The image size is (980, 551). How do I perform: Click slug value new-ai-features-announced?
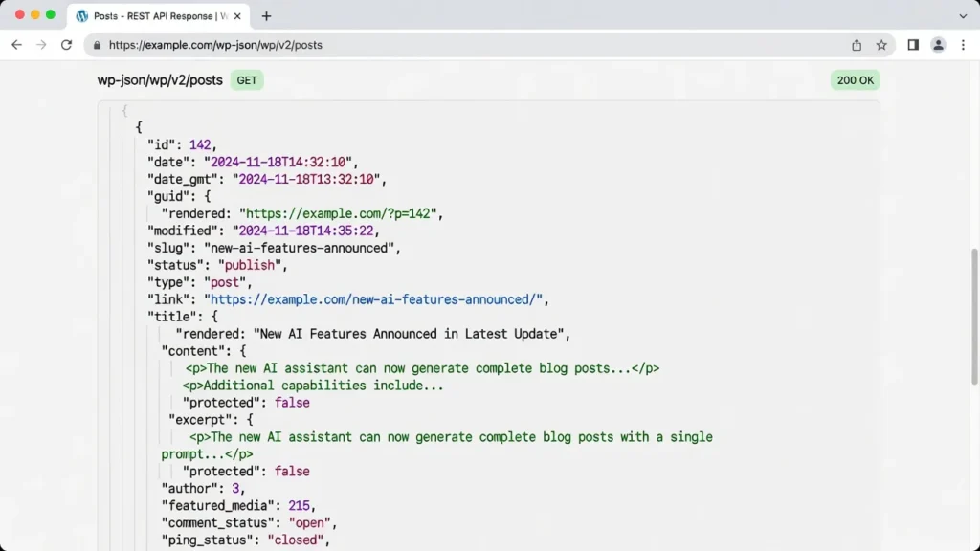pos(299,248)
